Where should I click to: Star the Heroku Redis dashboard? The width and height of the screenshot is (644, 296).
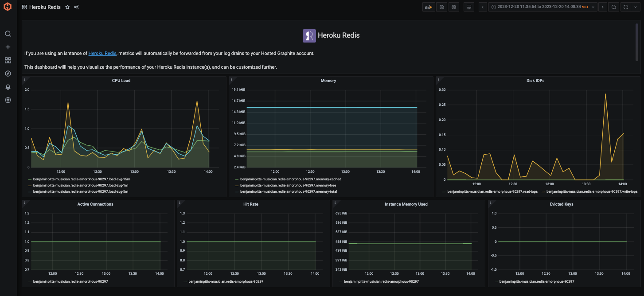click(66, 7)
